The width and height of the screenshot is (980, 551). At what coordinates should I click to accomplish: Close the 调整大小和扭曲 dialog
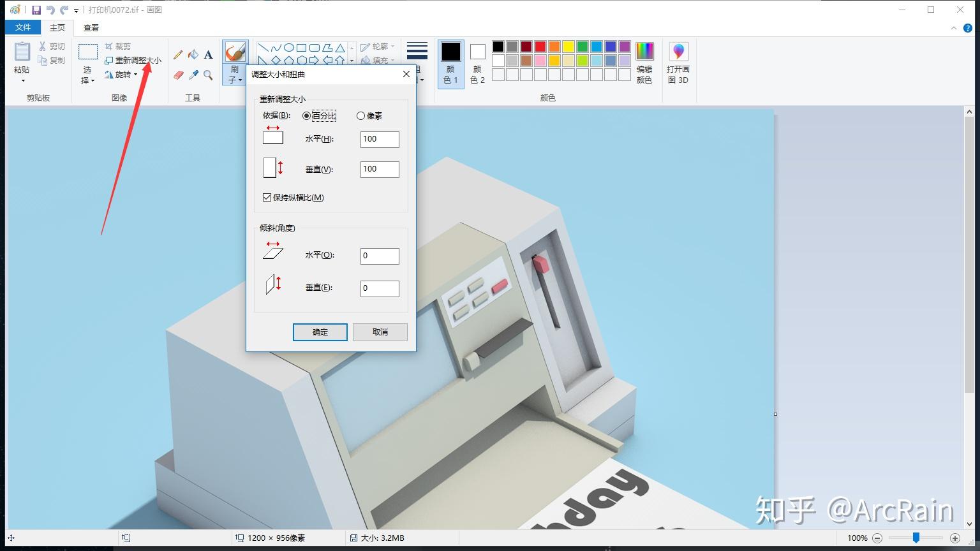[406, 74]
